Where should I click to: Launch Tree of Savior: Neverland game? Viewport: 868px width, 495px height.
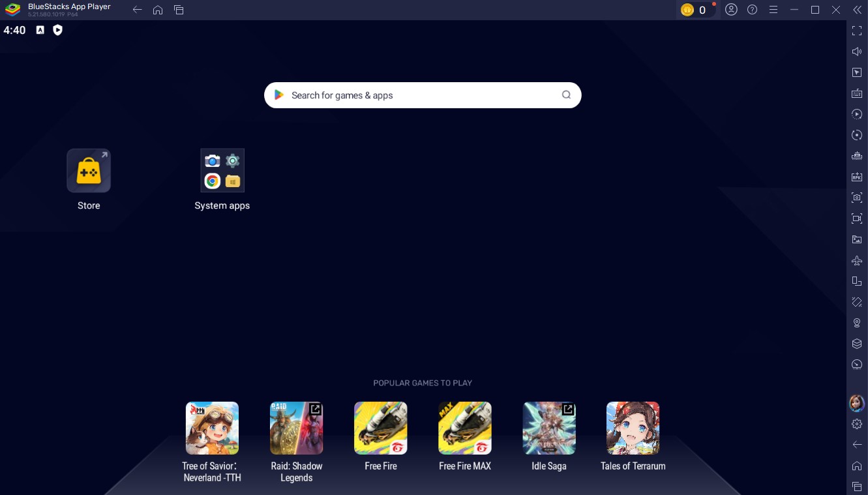(x=212, y=428)
